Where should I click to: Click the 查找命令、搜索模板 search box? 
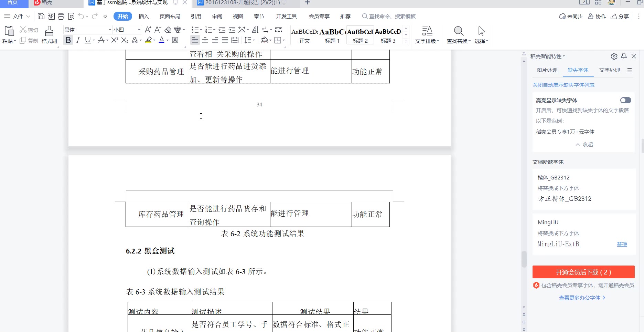click(x=389, y=16)
